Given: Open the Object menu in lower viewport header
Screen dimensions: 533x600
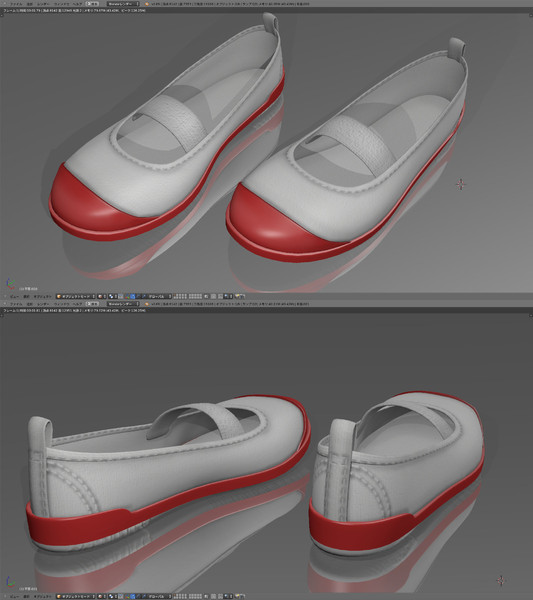Looking at the screenshot, I should (x=42, y=597).
